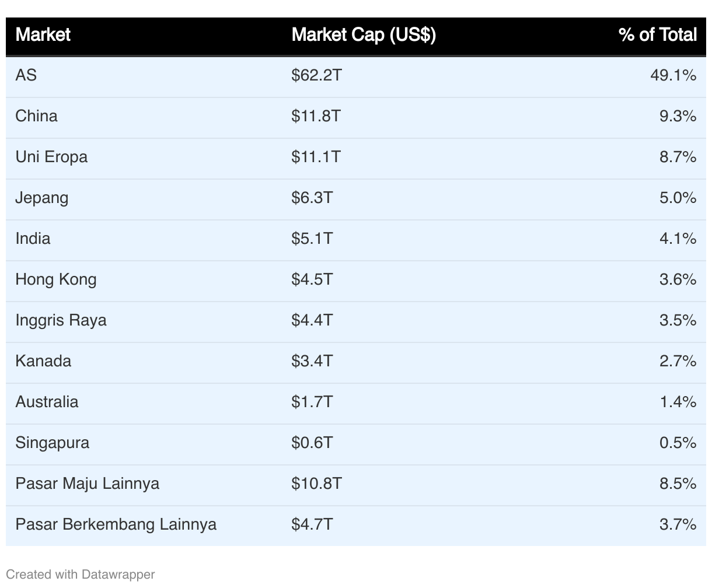Select the "Kanada" market cell
Image resolution: width=712 pixels, height=588 pixels.
(43, 361)
